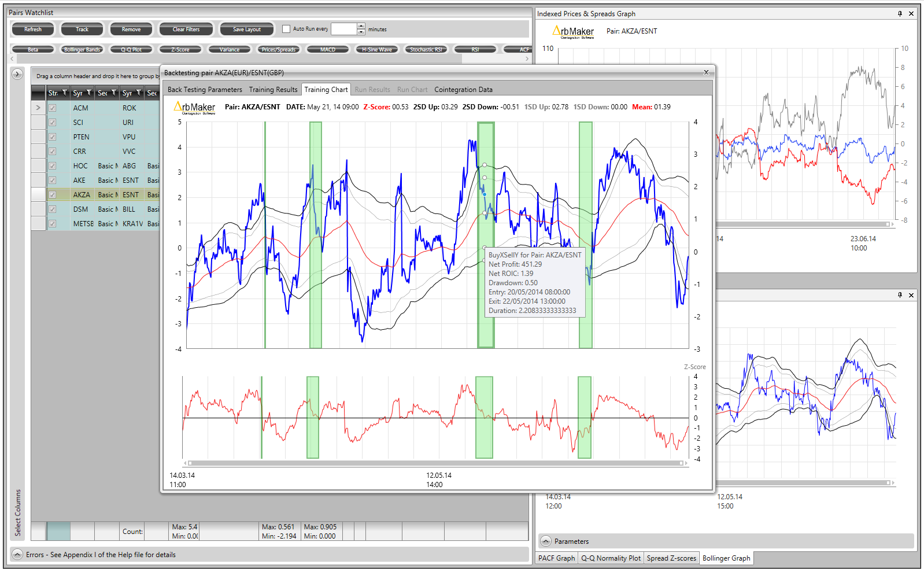Toggle the checkbox in the AKZA row
The height and width of the screenshot is (571, 924).
pyautogui.click(x=53, y=194)
